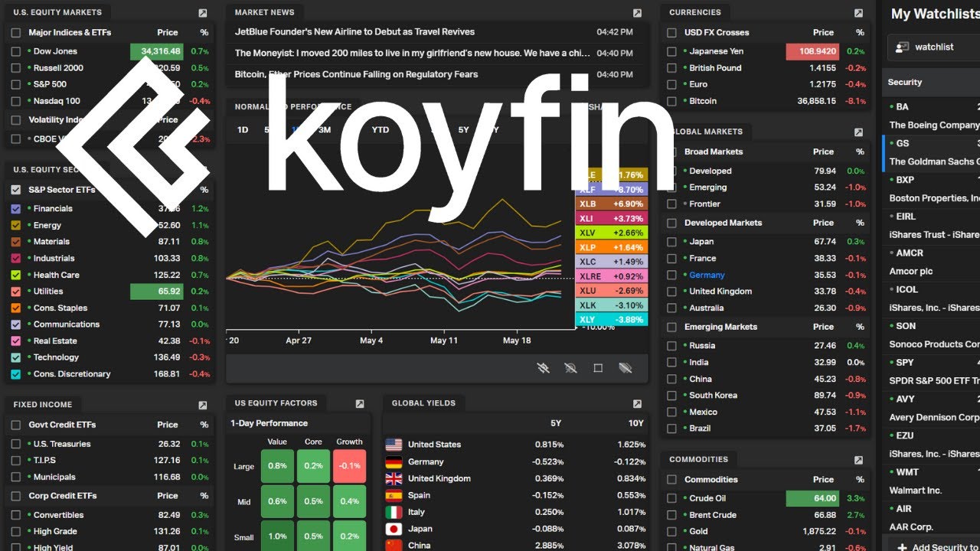Click the Dow Jones price 34,316.48

point(157,51)
